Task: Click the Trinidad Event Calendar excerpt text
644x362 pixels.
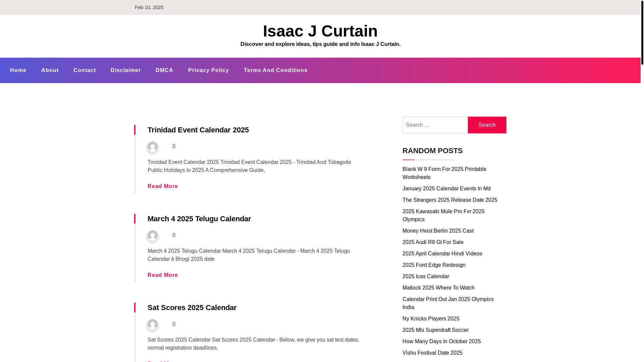Action: [249, 166]
